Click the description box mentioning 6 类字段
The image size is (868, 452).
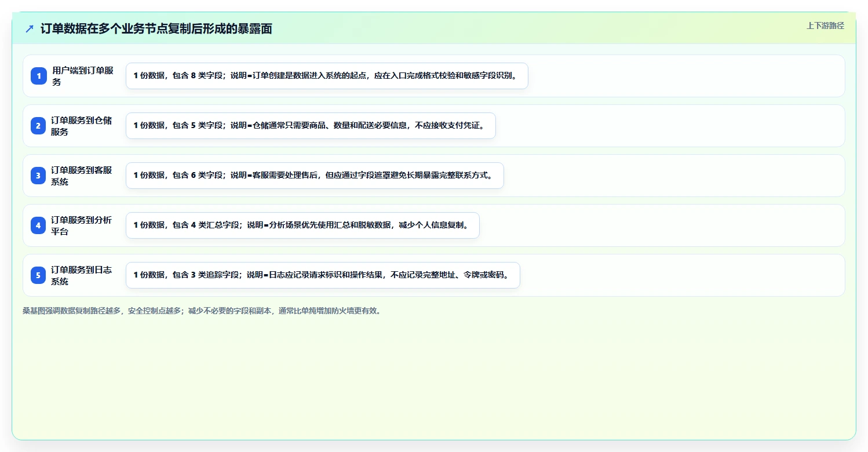click(315, 176)
